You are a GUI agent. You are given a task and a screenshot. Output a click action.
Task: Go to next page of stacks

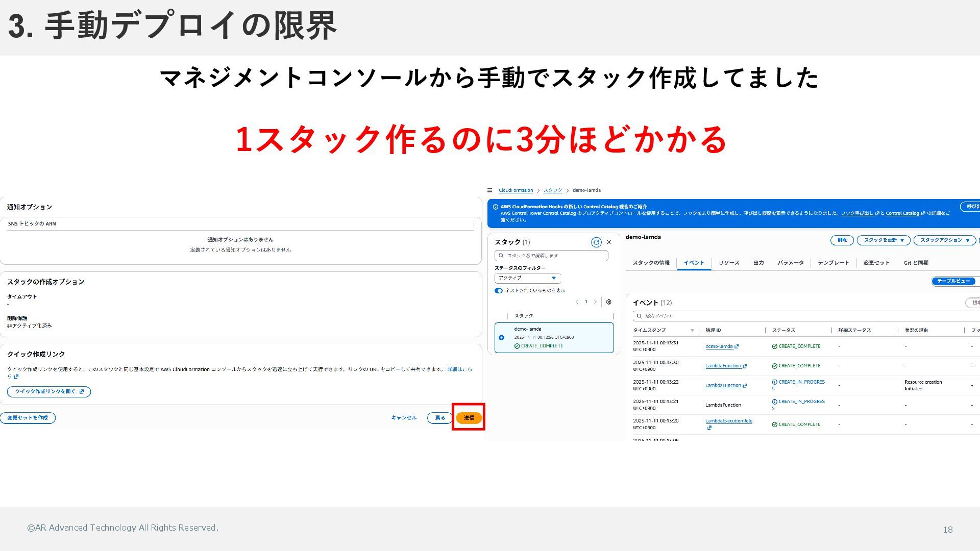pyautogui.click(x=595, y=302)
